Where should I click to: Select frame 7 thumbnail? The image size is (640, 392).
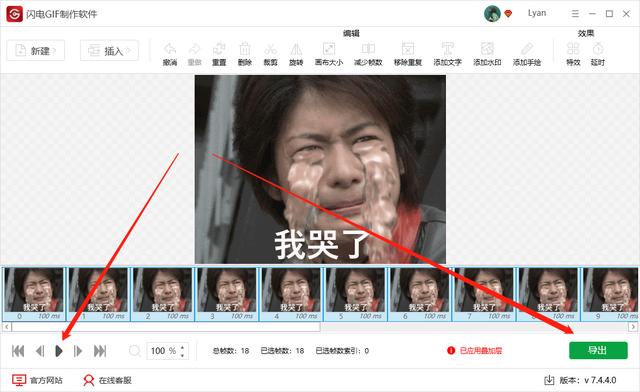pyautogui.click(x=484, y=294)
